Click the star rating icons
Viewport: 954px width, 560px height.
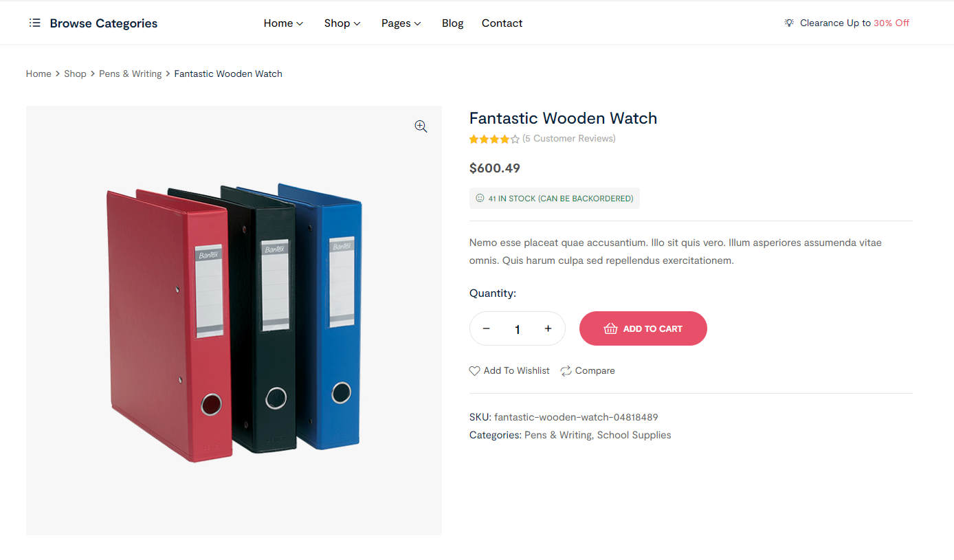point(494,139)
